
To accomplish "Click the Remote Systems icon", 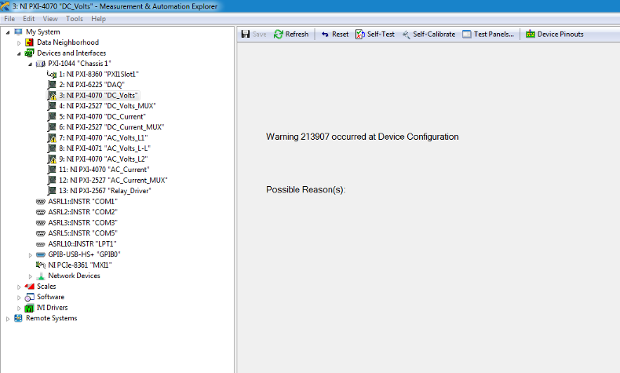I will [x=18, y=318].
